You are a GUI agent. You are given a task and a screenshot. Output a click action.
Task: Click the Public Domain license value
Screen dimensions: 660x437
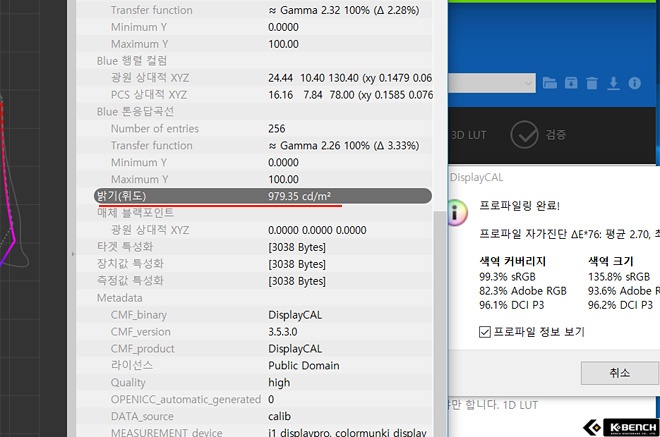(303, 365)
